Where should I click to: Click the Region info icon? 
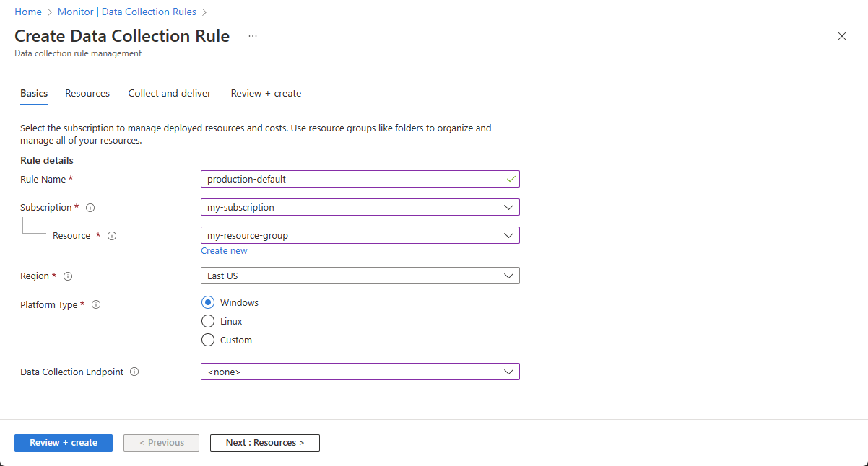click(x=68, y=276)
